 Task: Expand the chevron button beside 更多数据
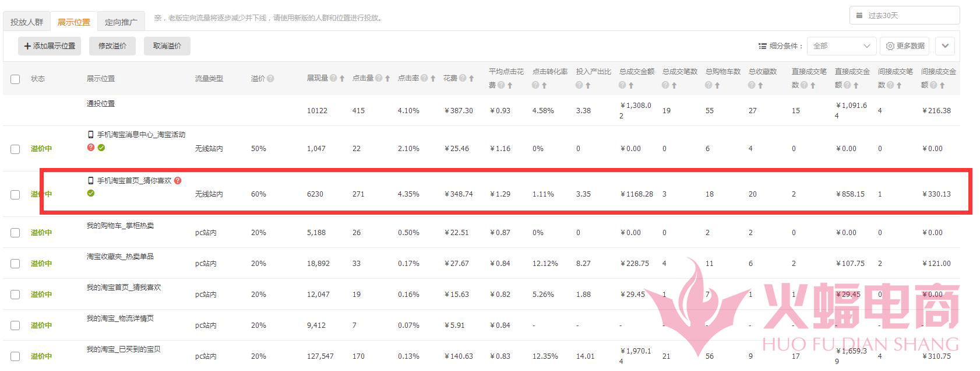944,46
